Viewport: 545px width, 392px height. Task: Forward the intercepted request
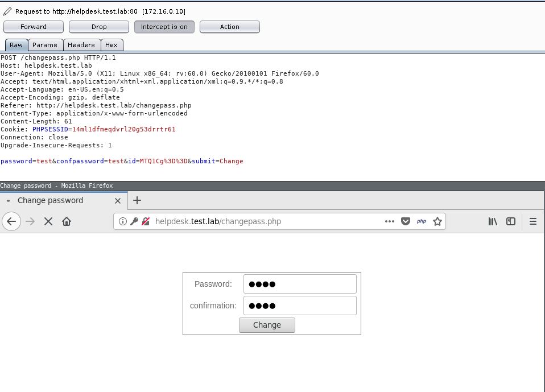tap(34, 27)
